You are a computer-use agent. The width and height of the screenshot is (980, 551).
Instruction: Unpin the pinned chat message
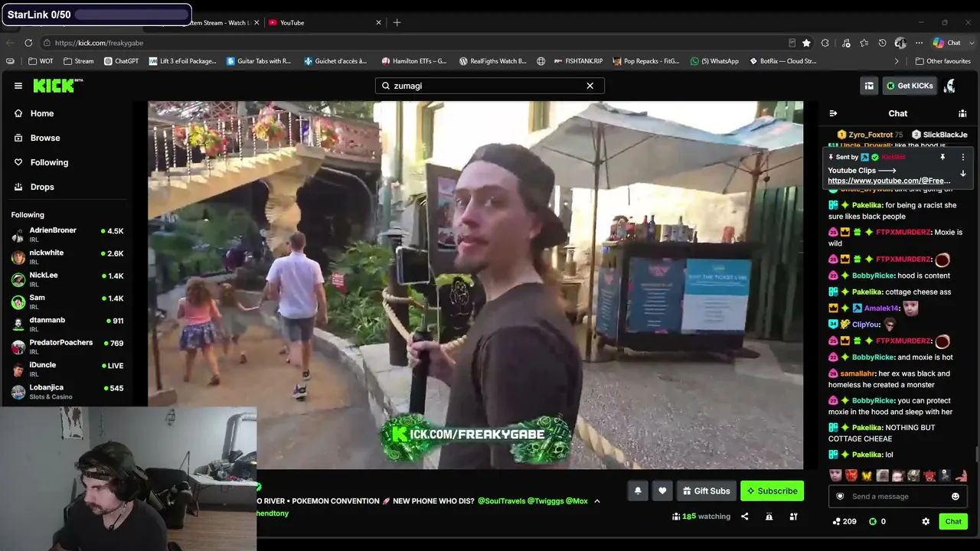(x=942, y=157)
